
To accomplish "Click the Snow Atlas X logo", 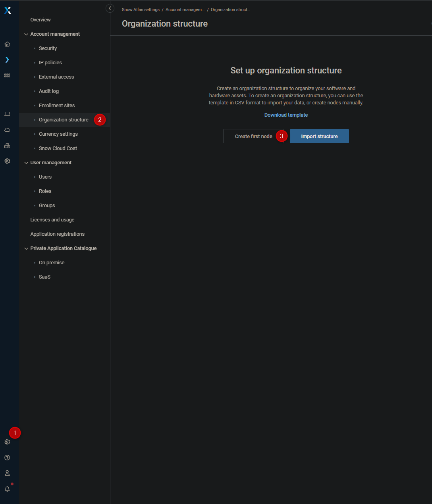I will point(8,10).
